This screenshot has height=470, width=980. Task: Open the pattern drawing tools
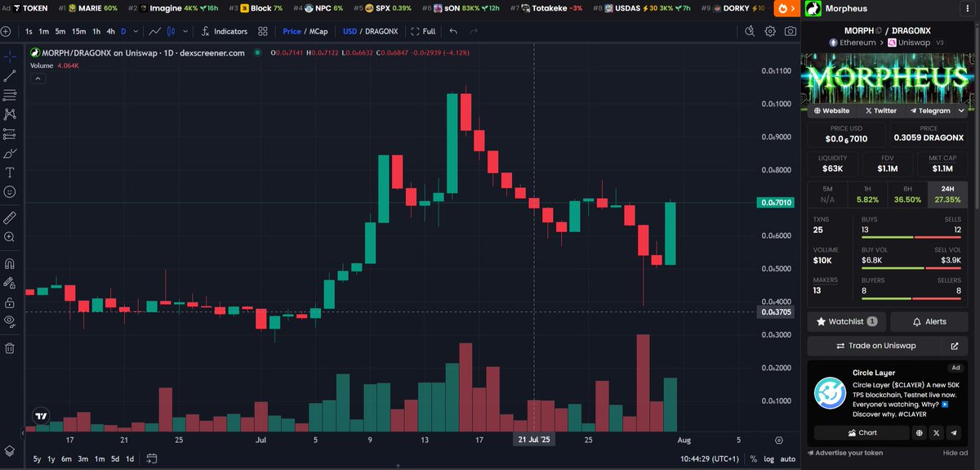10,115
